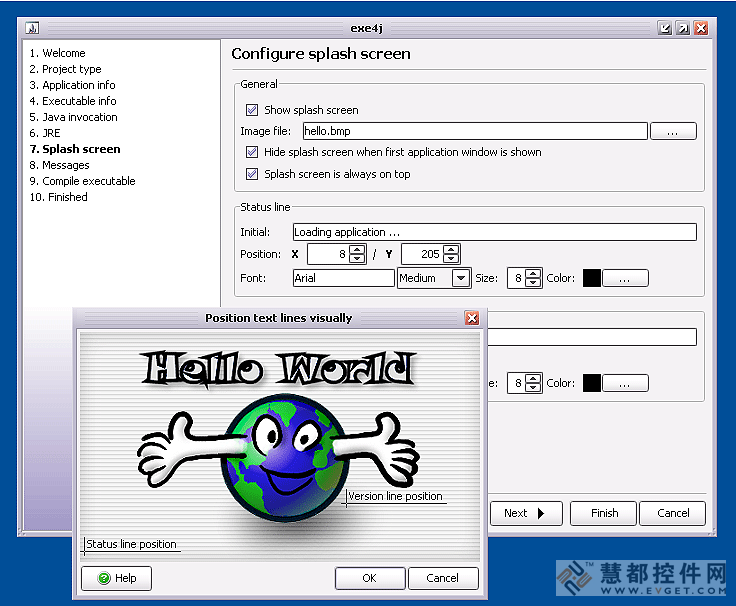Close the Position text lines visually dialog
The height and width of the screenshot is (606, 736).
(472, 318)
